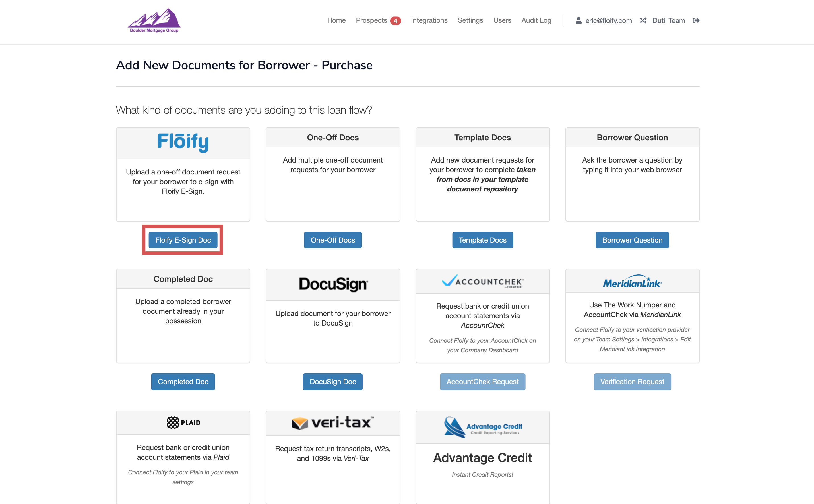The image size is (814, 504).
Task: Click the switch team shuffle icon
Action: pyautogui.click(x=643, y=21)
